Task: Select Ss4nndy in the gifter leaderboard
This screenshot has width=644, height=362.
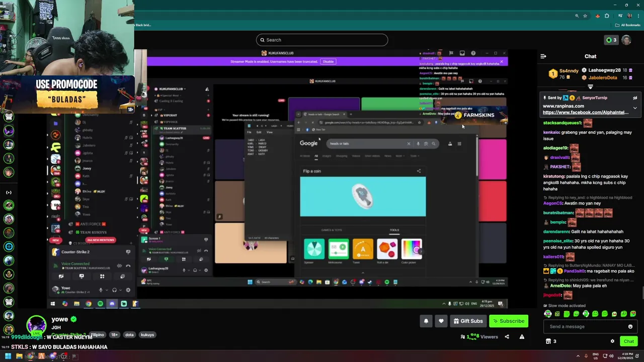Action: pos(569,71)
